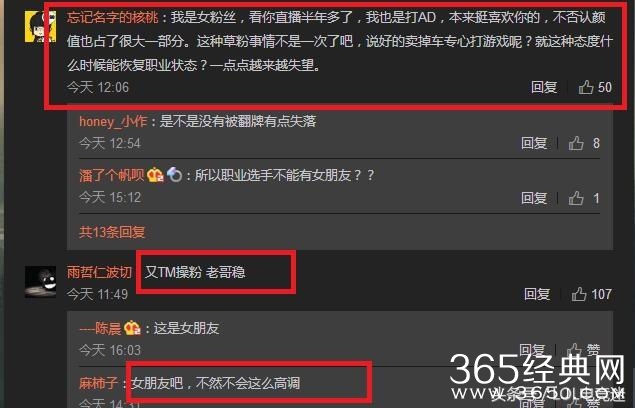Reply to honey_小作's comment
Viewport: 635px width, 408px height.
point(534,143)
